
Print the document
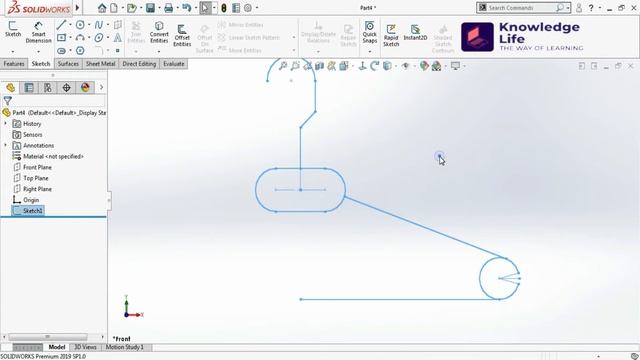[x=168, y=8]
